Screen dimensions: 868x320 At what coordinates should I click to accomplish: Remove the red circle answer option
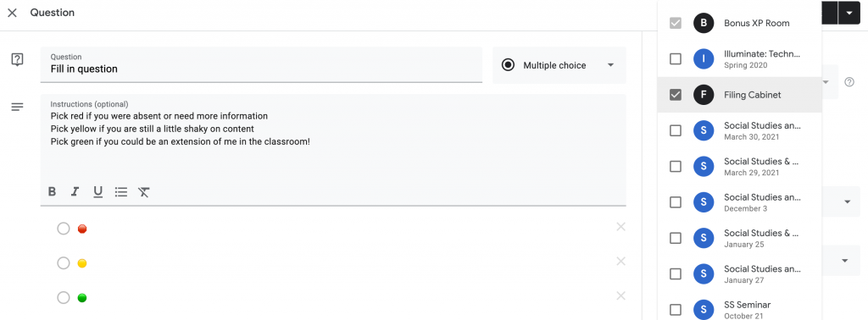[620, 227]
